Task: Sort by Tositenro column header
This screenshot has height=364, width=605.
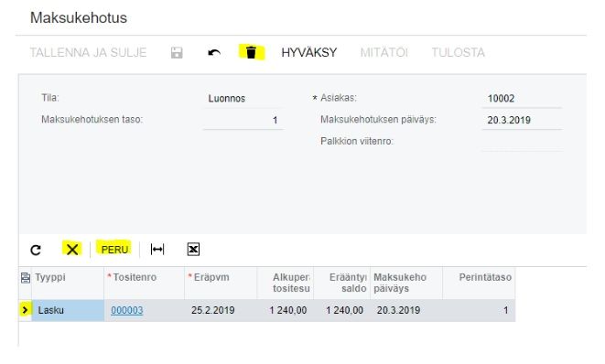Action: [145, 283]
